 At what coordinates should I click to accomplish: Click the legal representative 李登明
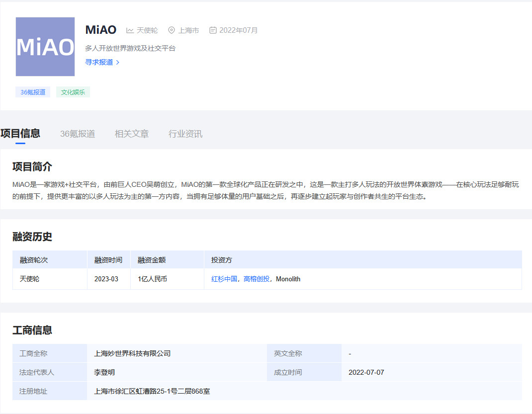coord(104,372)
